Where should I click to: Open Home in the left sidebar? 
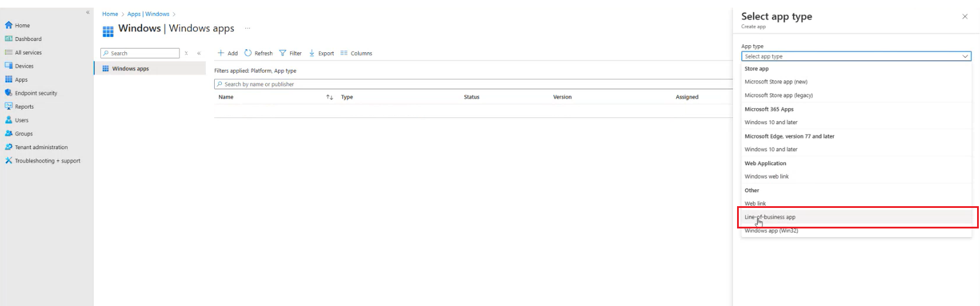(x=22, y=25)
